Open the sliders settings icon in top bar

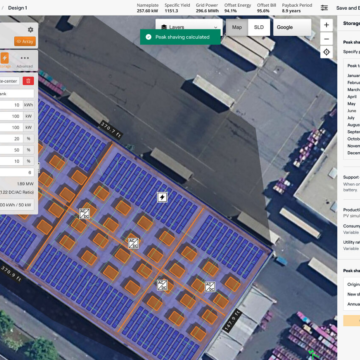coord(324,8)
